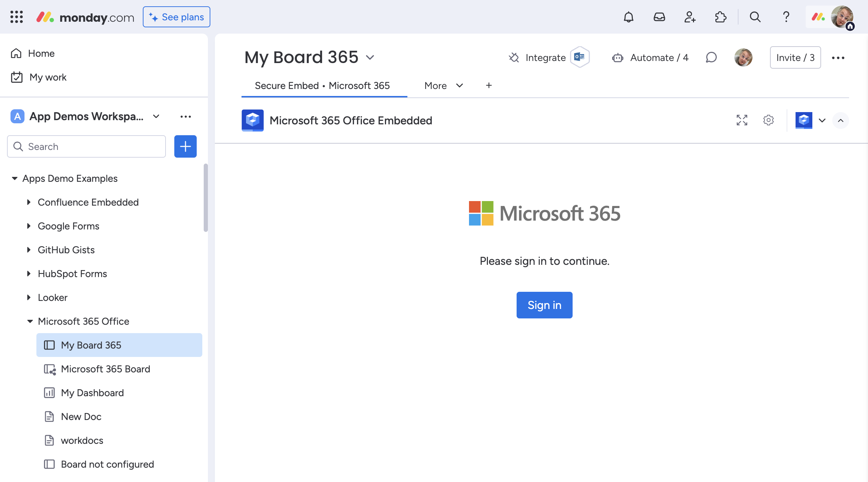
Task: Open My Board 365 title dropdown
Action: point(370,57)
